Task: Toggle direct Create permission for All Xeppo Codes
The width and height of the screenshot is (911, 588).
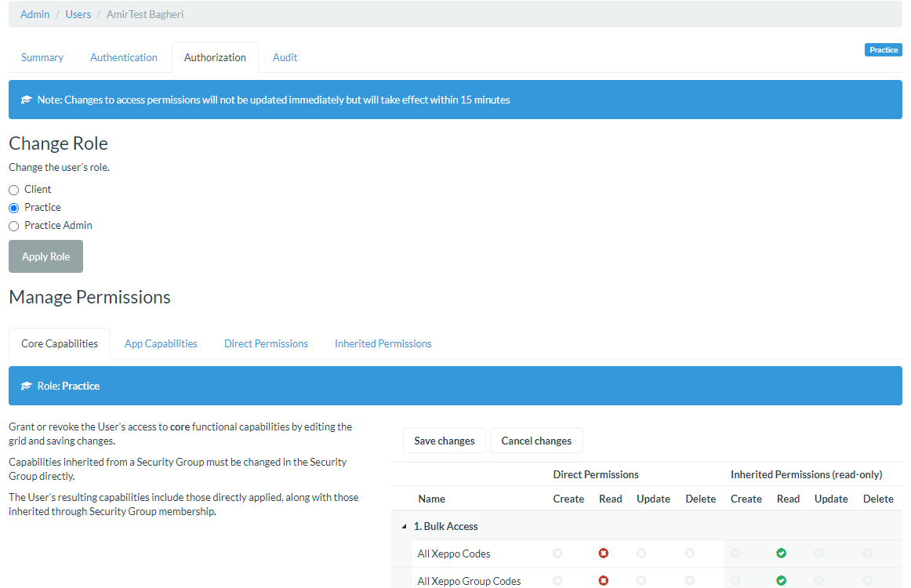Action: [x=557, y=554]
